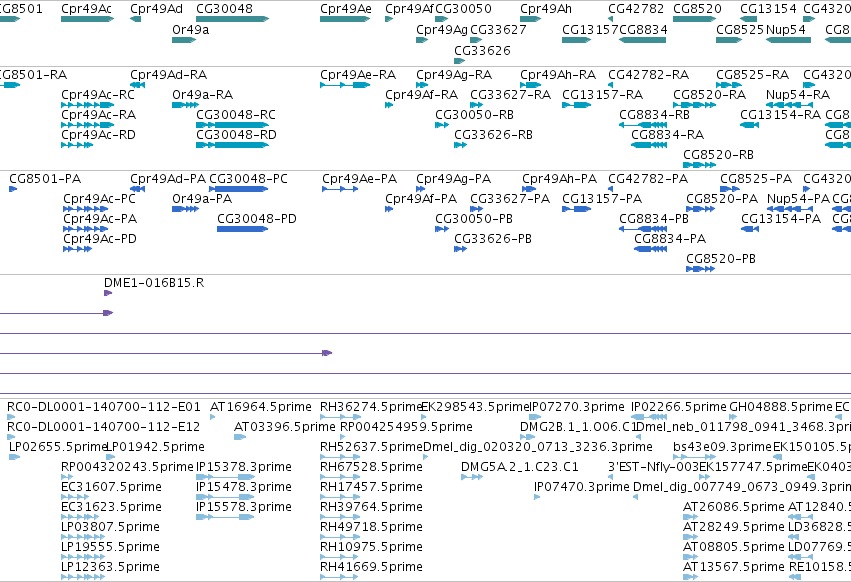This screenshot has height=582, width=851.
Task: Select EST IP02266.5prime
Action: pos(678,407)
